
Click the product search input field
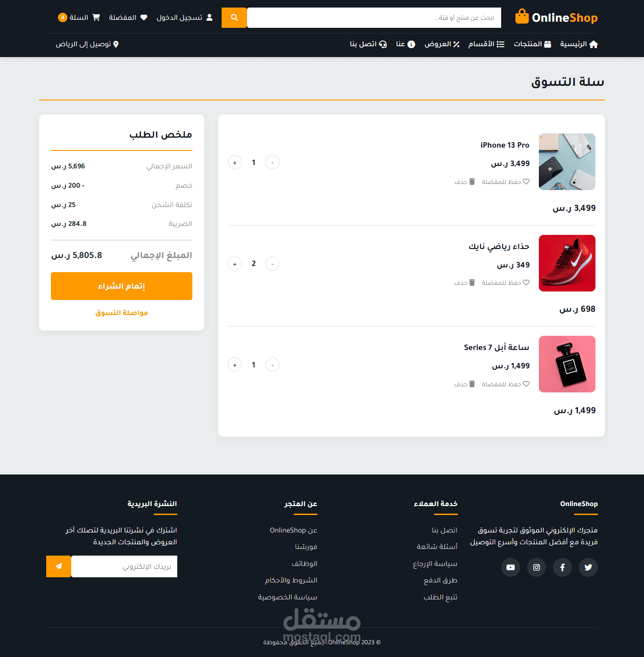tap(374, 17)
